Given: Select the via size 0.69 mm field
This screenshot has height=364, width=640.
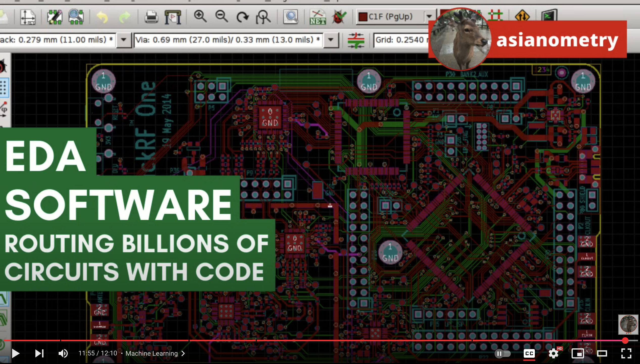Looking at the screenshot, I should pos(228,40).
